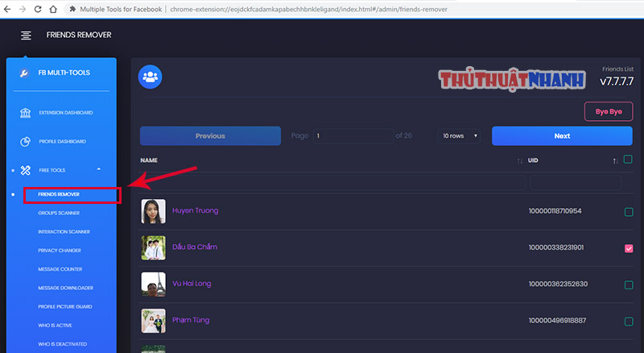The height and width of the screenshot is (353, 644).
Task: Click the UID filter input field
Action: 576,183
